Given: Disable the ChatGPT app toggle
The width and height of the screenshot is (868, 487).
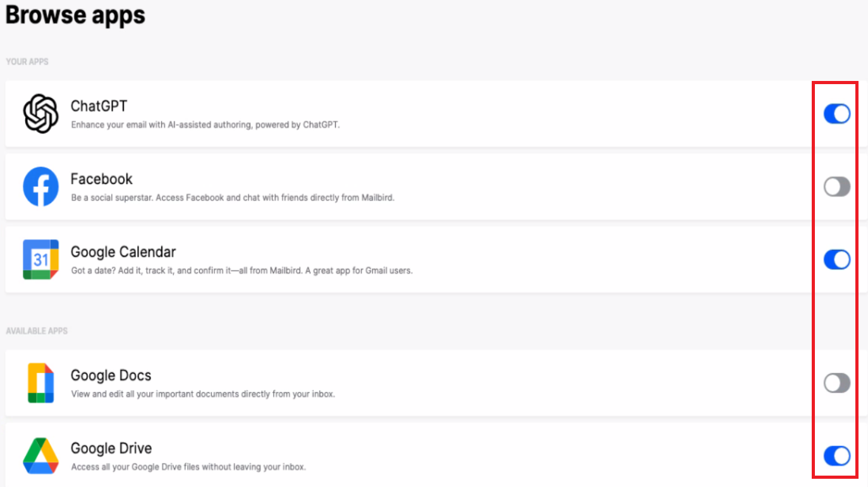Looking at the screenshot, I should [x=836, y=114].
